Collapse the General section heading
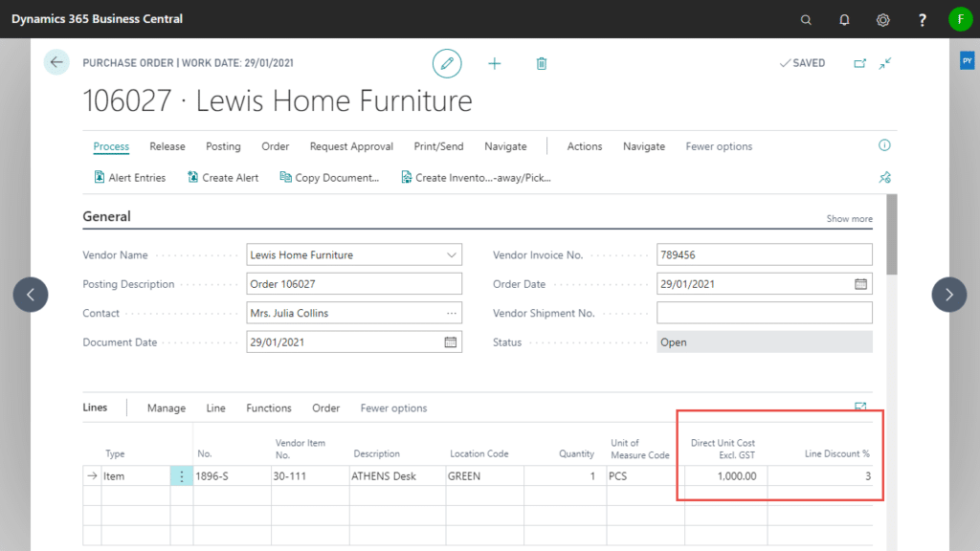This screenshot has height=551, width=980. pyautogui.click(x=106, y=217)
